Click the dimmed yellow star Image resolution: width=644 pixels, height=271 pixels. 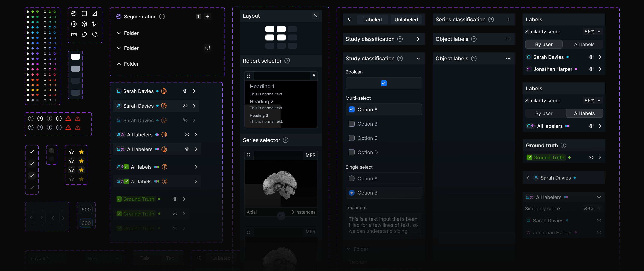81,179
